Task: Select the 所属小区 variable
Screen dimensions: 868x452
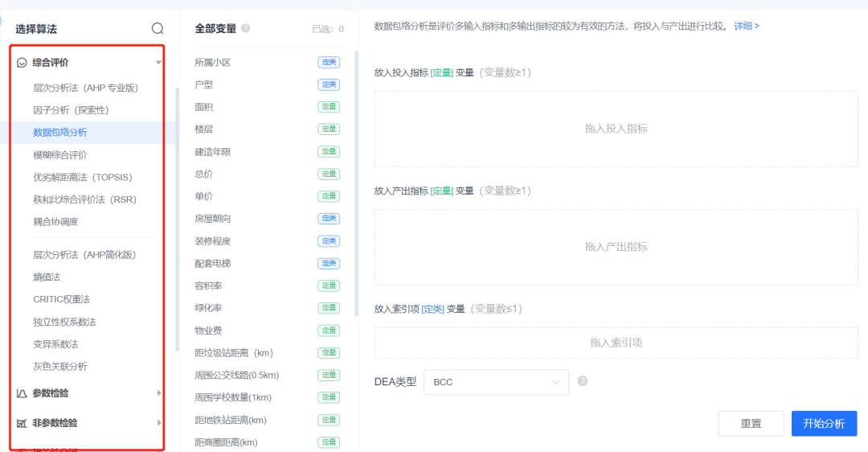Action: [x=212, y=63]
